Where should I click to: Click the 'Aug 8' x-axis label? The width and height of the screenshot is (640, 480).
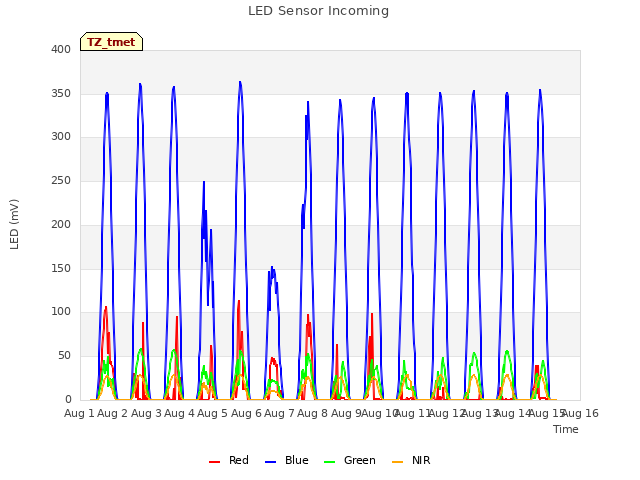[x=313, y=413]
